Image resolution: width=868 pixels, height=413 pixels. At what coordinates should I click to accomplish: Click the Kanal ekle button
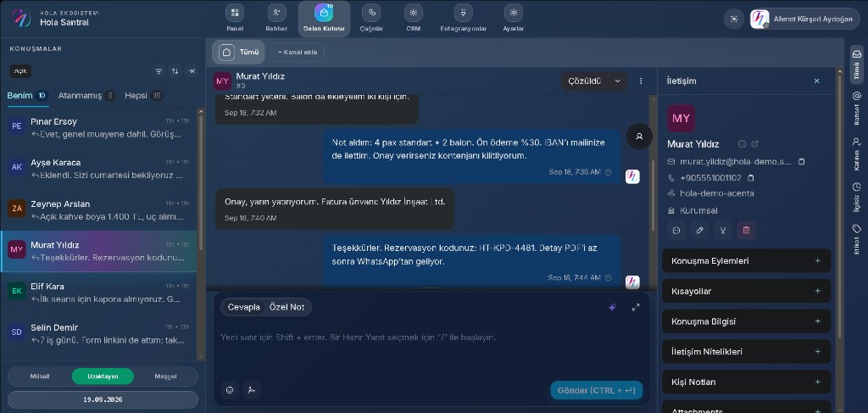(x=298, y=52)
